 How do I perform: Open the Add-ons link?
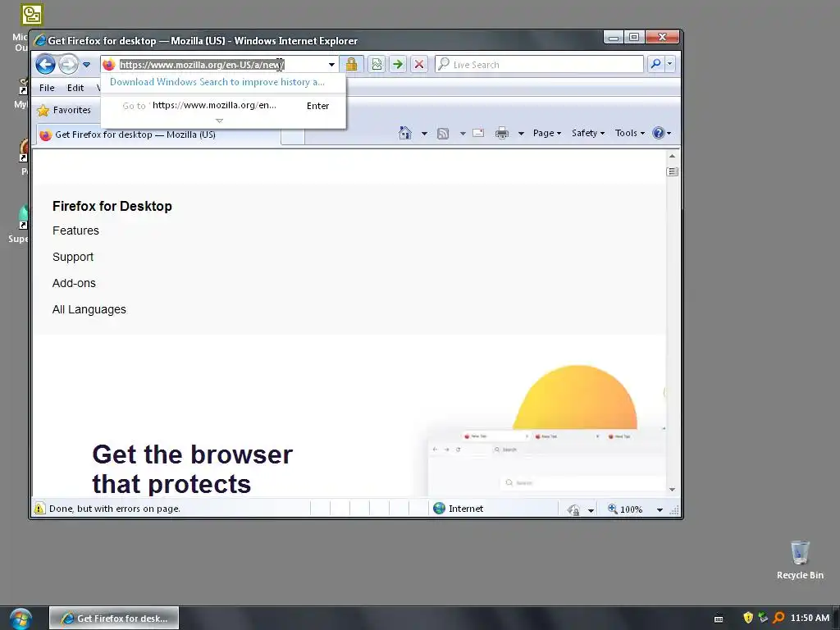point(74,283)
